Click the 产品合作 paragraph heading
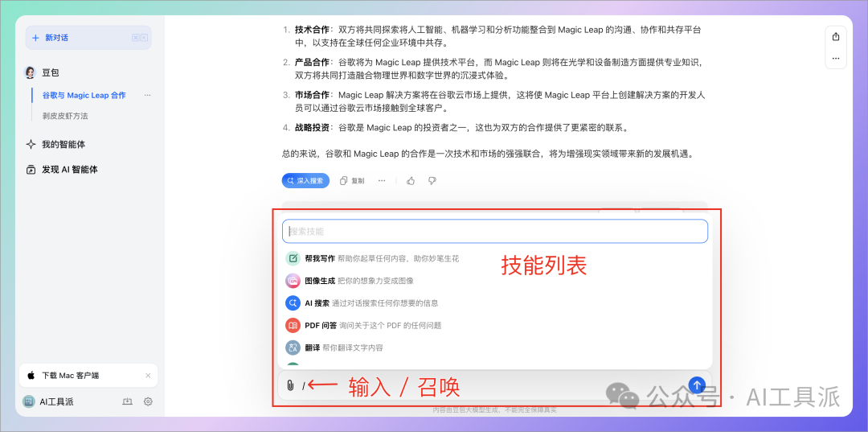Viewport: 868px width, 432px height. [x=312, y=63]
